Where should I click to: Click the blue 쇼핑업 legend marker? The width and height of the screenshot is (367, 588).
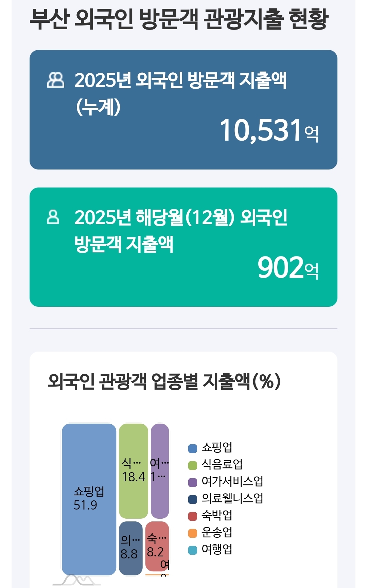tap(193, 448)
